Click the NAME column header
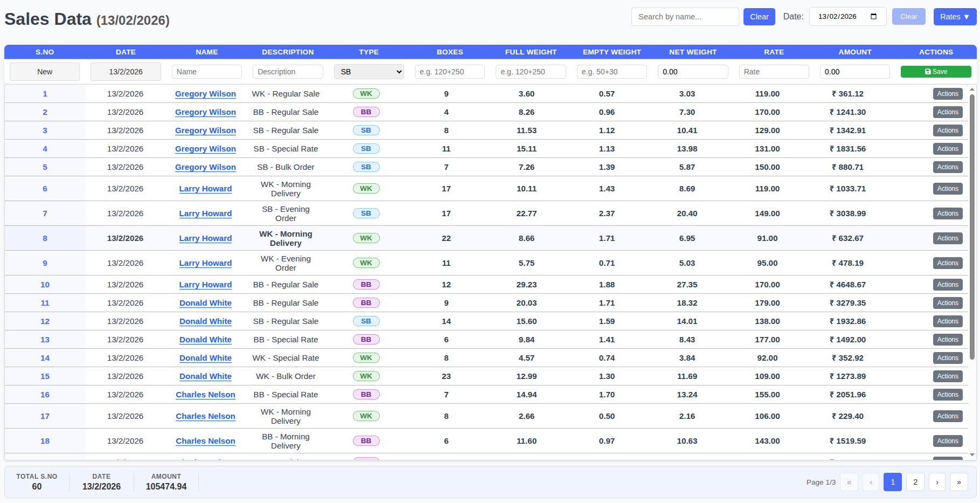 point(207,52)
